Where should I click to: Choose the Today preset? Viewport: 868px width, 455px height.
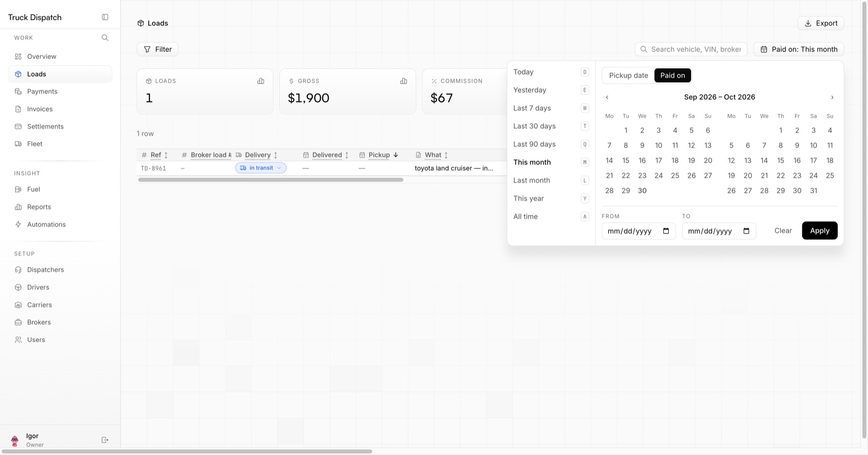coord(551,72)
